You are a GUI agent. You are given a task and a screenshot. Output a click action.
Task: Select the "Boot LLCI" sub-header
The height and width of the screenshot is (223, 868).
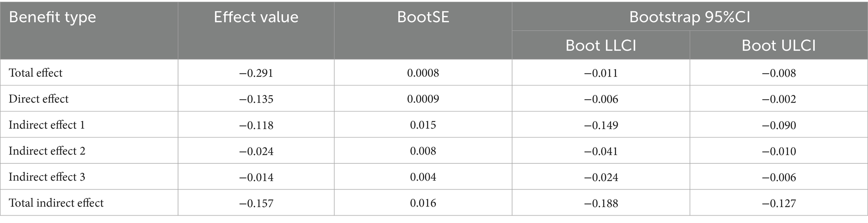[601, 45]
